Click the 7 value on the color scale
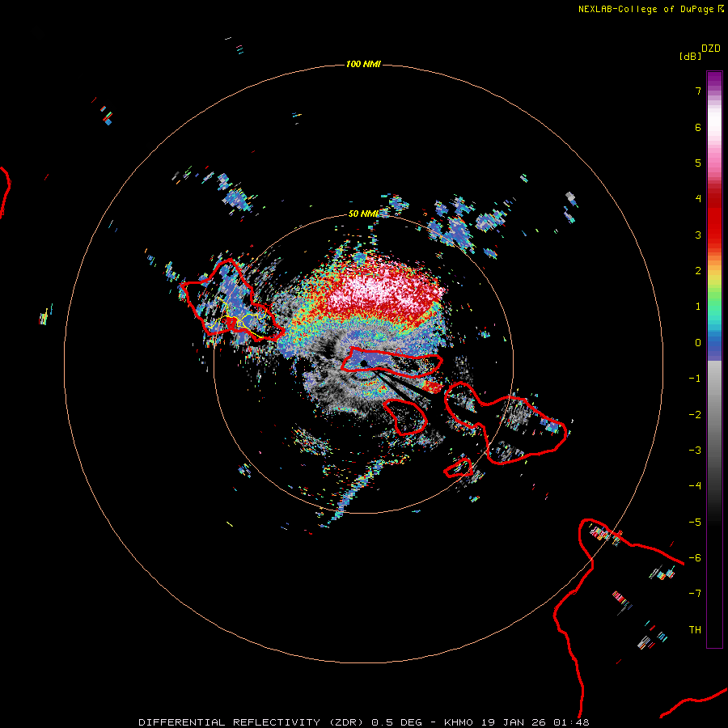This screenshot has height=728, width=728. (698, 91)
